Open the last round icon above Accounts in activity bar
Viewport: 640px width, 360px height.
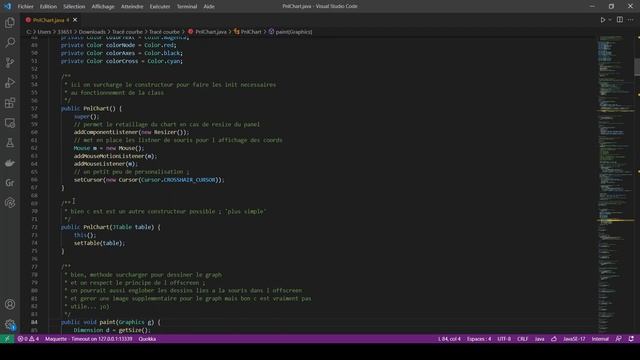(10, 203)
